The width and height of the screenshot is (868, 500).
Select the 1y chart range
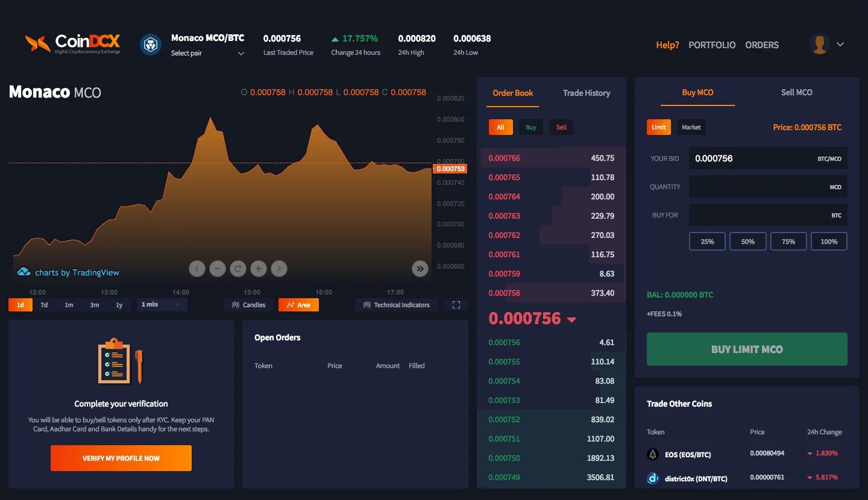point(119,305)
